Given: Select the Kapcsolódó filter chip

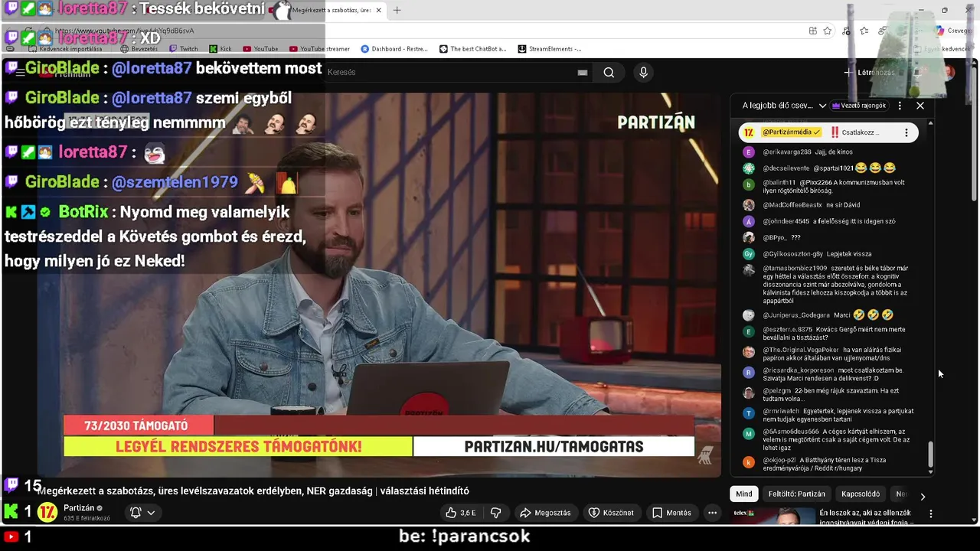Looking at the screenshot, I should tap(861, 494).
